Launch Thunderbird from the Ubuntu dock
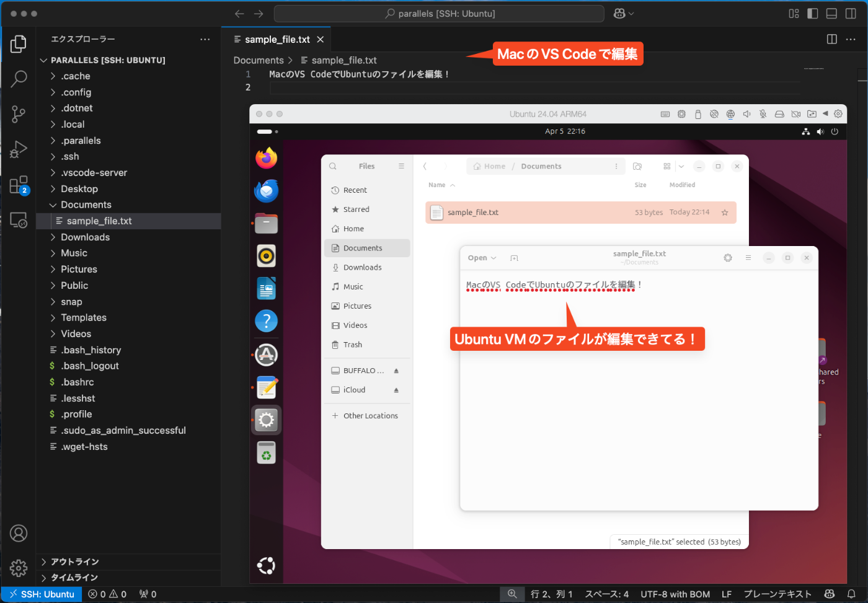The image size is (868, 603). pos(267,191)
